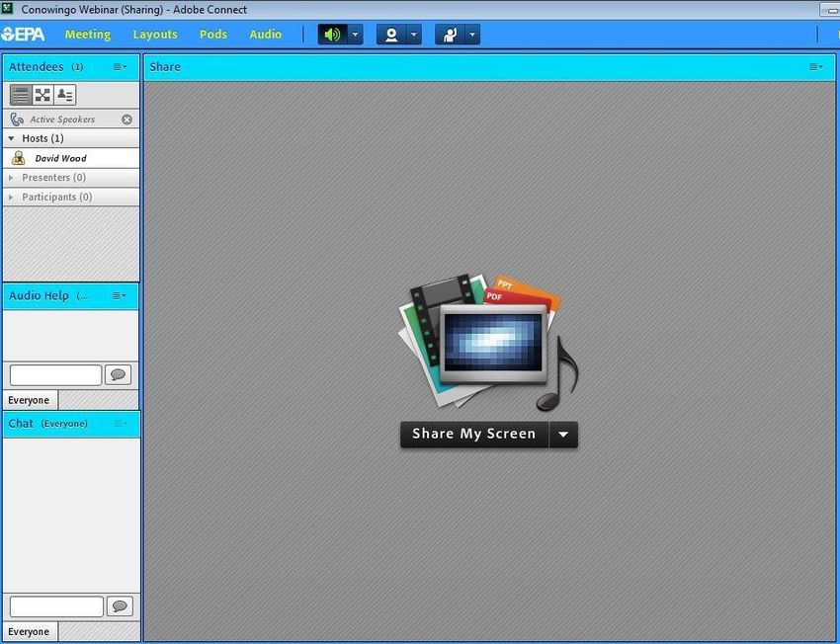This screenshot has width=840, height=644.
Task: Open Share My Screen dropdown arrow
Action: pos(563,435)
